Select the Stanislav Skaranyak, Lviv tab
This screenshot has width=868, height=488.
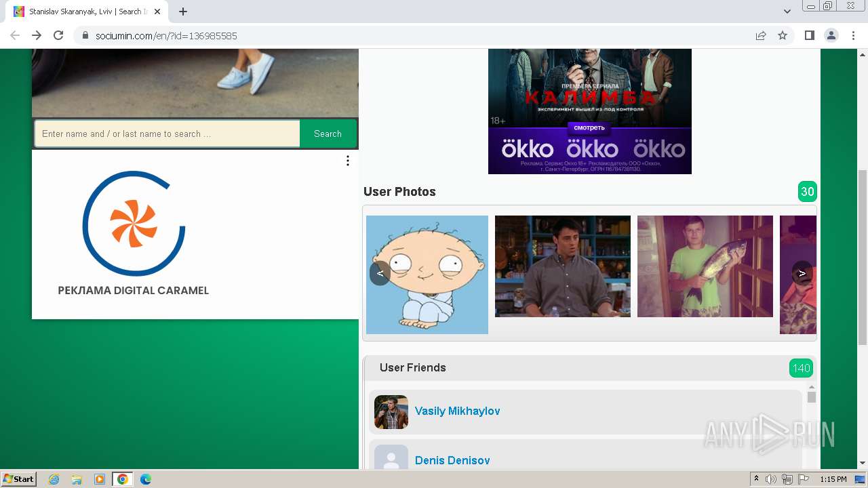point(87,12)
